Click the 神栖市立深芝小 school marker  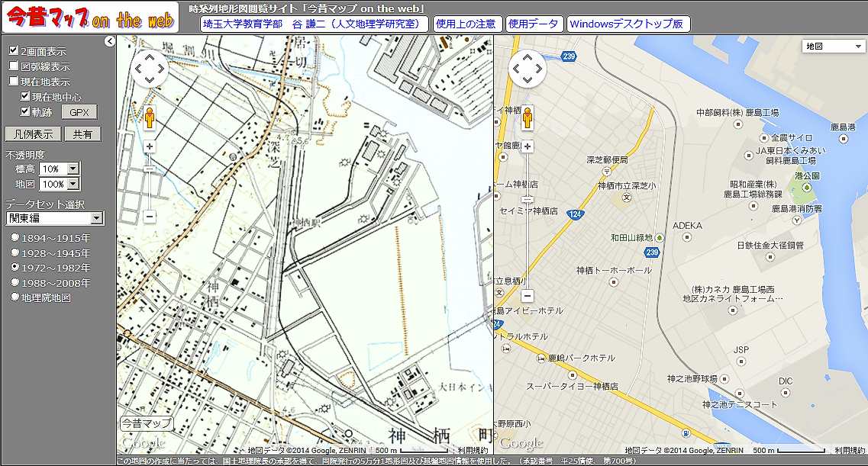pos(626,198)
